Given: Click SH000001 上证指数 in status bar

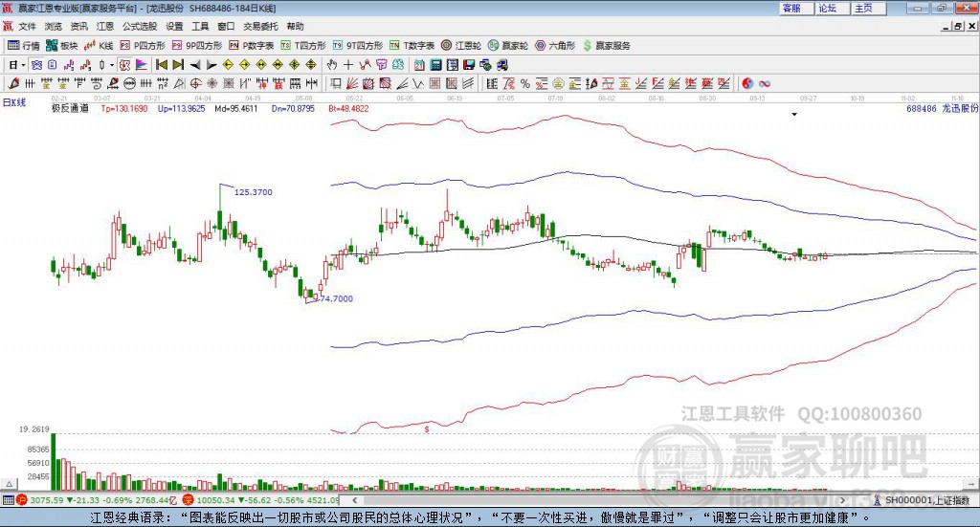Looking at the screenshot, I should pos(926,500).
